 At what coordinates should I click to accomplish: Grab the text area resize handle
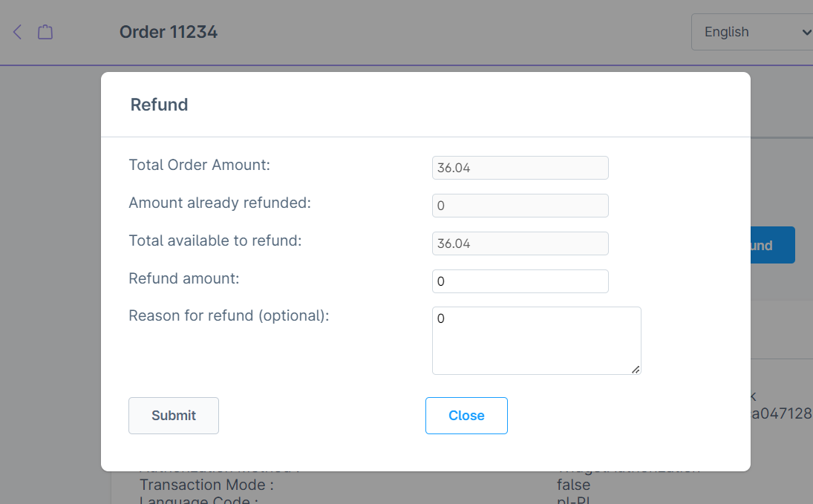(636, 369)
